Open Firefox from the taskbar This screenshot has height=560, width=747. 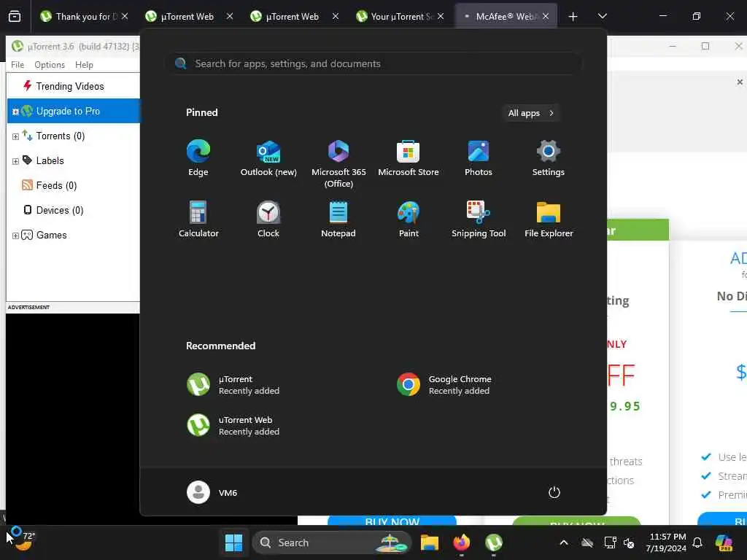461,542
